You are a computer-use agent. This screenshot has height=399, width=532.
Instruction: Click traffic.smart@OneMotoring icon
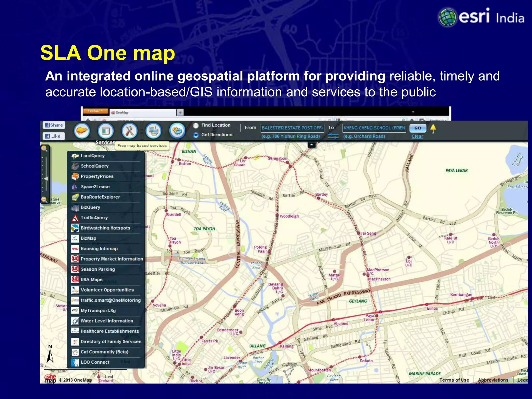[75, 300]
